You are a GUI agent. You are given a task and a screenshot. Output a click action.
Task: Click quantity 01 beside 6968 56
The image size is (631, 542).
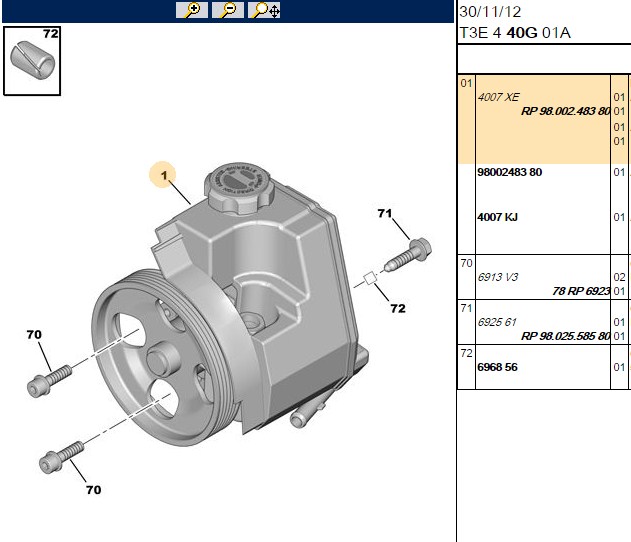pos(619,367)
